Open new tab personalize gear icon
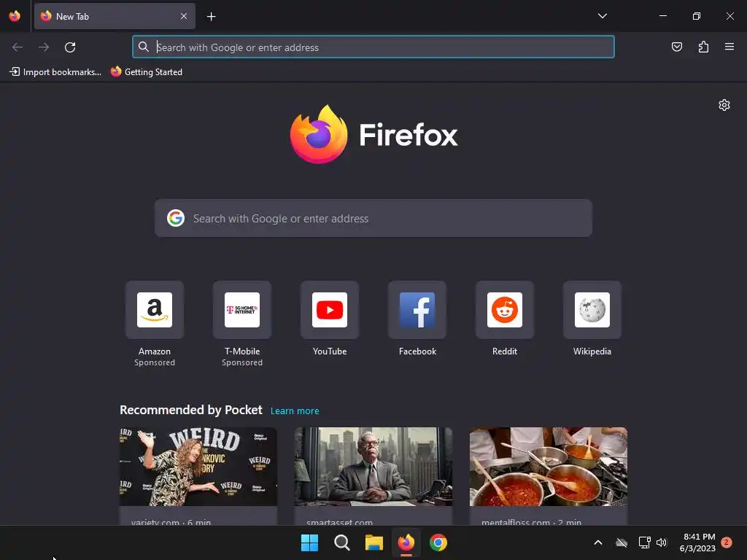Viewport: 747px width, 560px height. 724,105
